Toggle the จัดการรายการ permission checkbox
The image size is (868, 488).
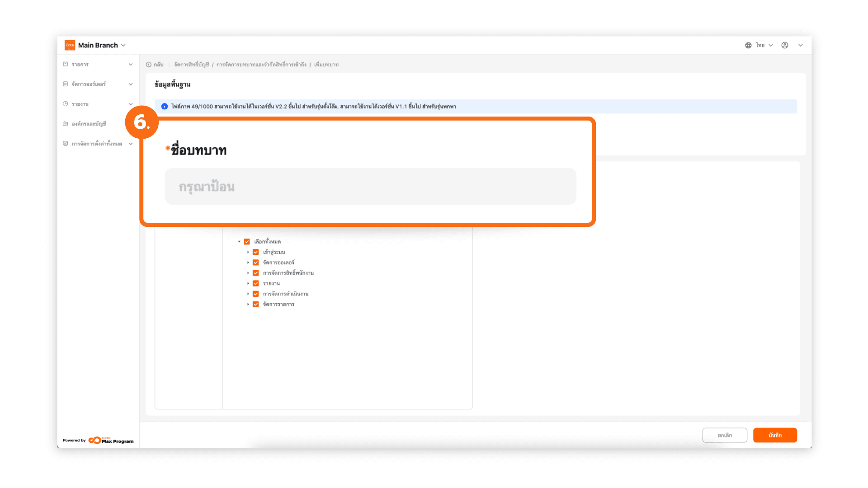(256, 305)
